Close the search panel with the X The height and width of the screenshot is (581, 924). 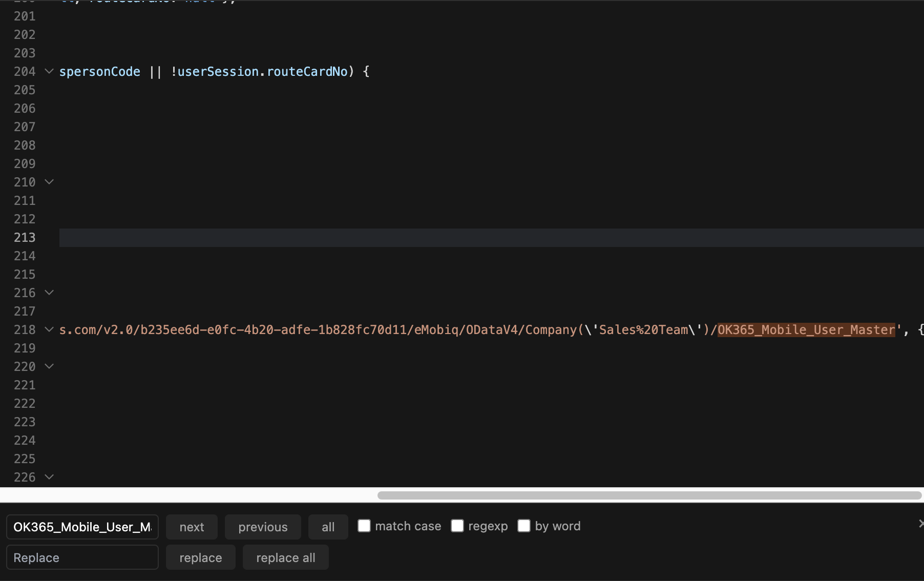click(x=920, y=524)
